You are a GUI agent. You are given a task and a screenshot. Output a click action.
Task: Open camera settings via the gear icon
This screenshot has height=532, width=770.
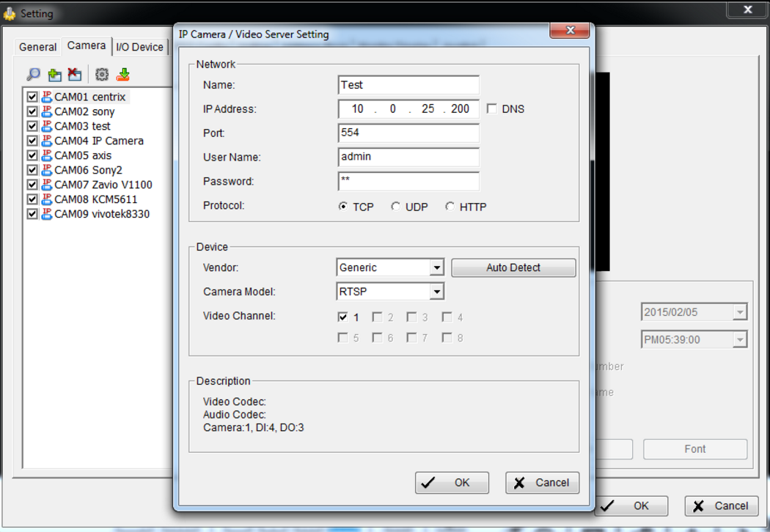click(x=102, y=74)
